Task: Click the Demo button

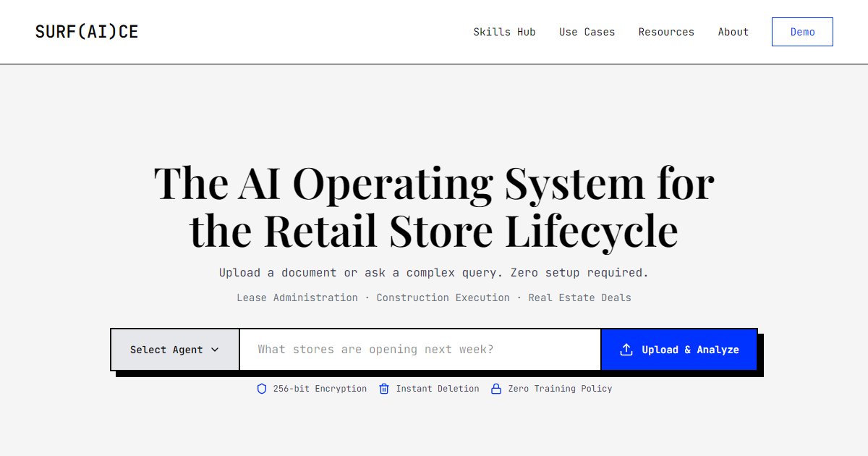Action: (x=802, y=32)
